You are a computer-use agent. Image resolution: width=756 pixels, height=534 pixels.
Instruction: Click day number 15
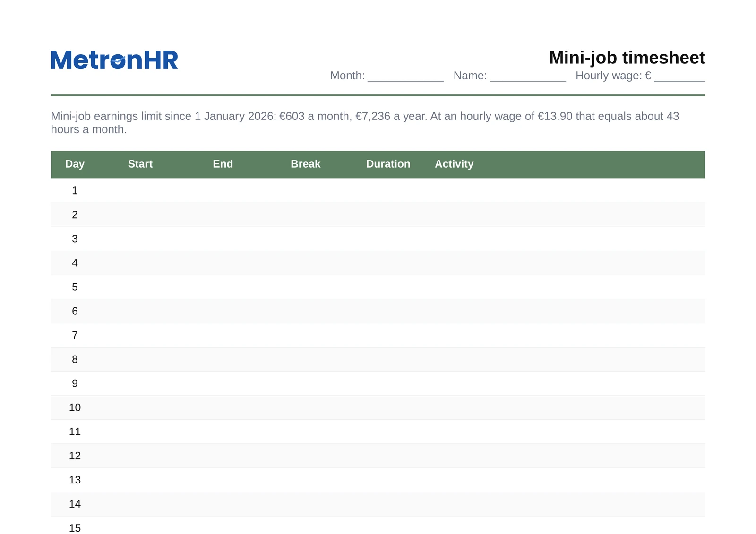(x=75, y=528)
